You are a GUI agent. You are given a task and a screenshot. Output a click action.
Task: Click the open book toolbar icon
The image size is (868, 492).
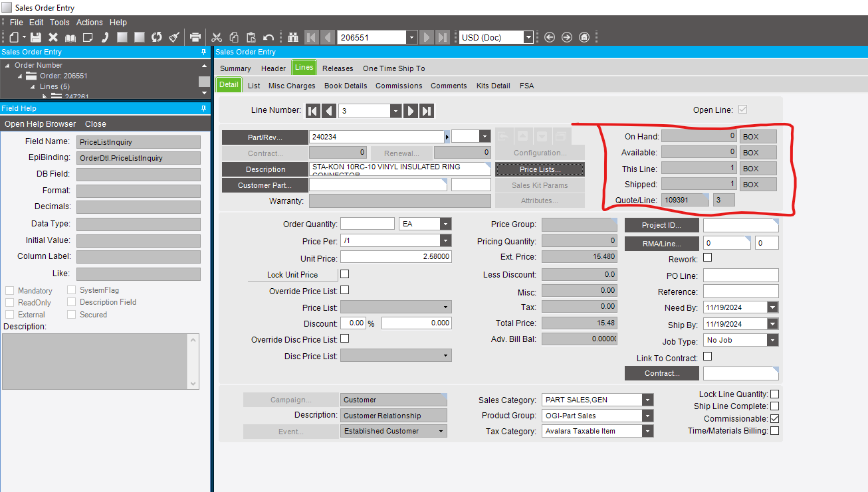pyautogui.click(x=70, y=37)
